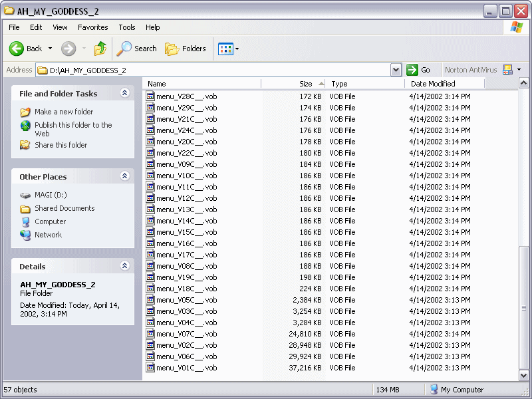Open the Tools menu
532x399 pixels.
point(126,27)
